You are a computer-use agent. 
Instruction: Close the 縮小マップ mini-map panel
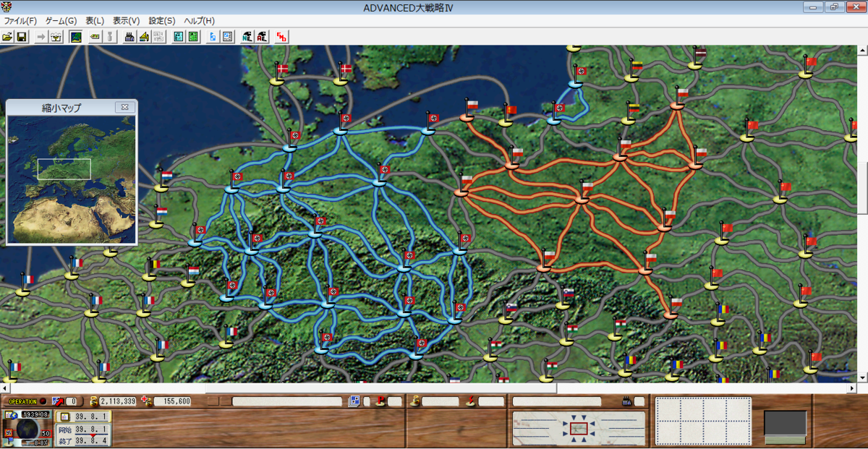(x=124, y=107)
